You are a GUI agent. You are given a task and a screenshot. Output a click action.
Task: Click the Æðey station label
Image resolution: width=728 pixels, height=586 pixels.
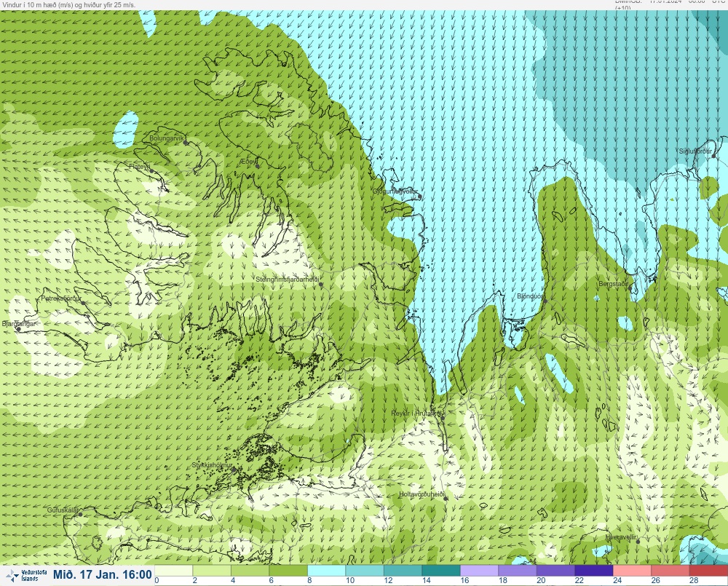click(x=248, y=161)
